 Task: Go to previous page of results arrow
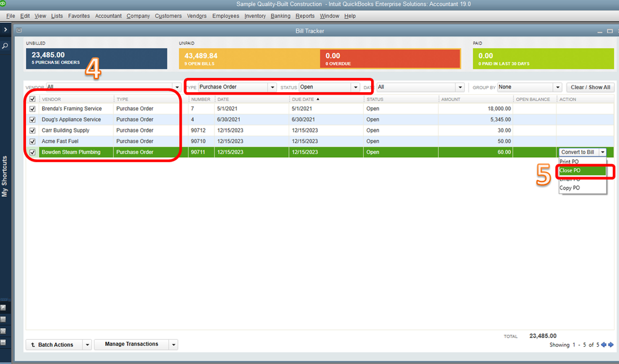tap(604, 345)
